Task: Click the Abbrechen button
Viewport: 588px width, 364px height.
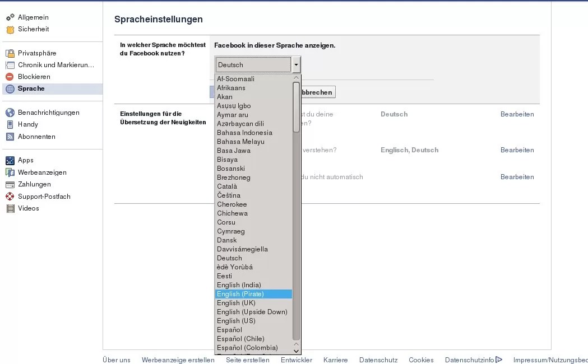Action: point(317,92)
